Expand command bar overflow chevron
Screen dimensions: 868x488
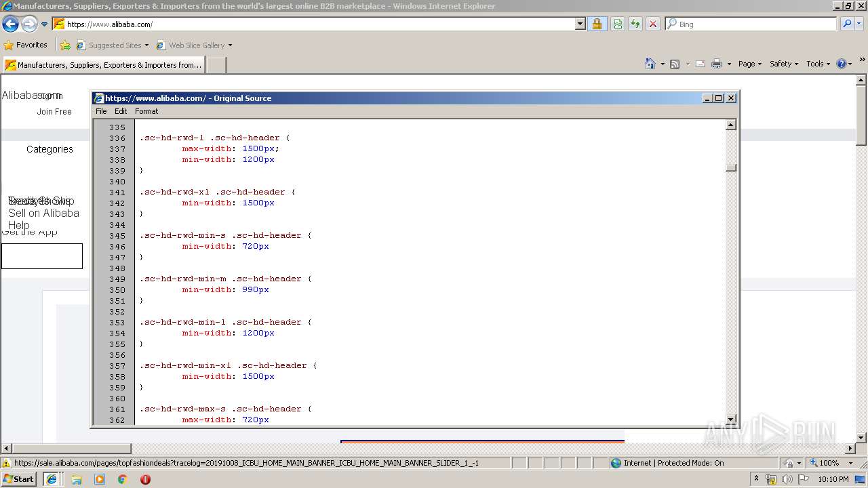863,60
